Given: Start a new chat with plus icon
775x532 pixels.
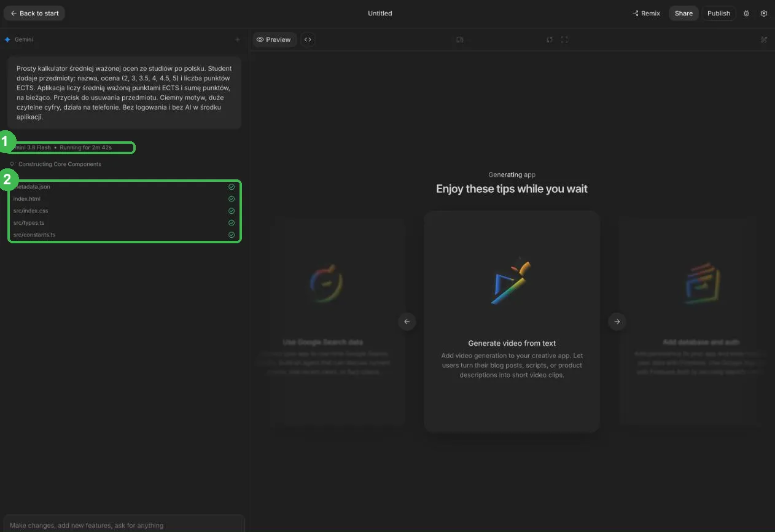Looking at the screenshot, I should pos(238,39).
